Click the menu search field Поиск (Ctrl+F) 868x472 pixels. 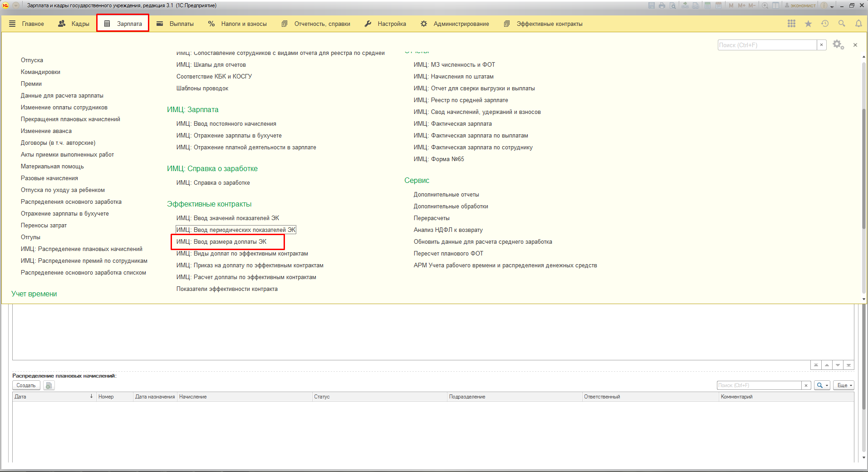(x=767, y=45)
